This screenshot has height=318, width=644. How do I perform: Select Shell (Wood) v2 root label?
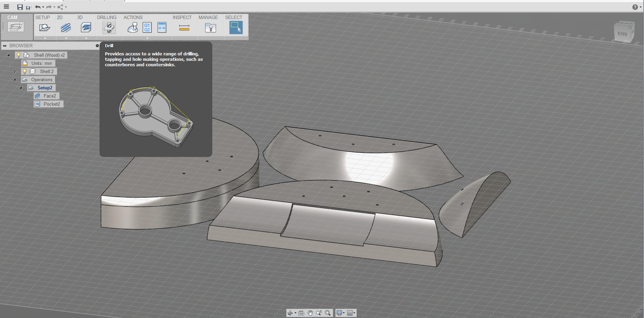coord(49,55)
